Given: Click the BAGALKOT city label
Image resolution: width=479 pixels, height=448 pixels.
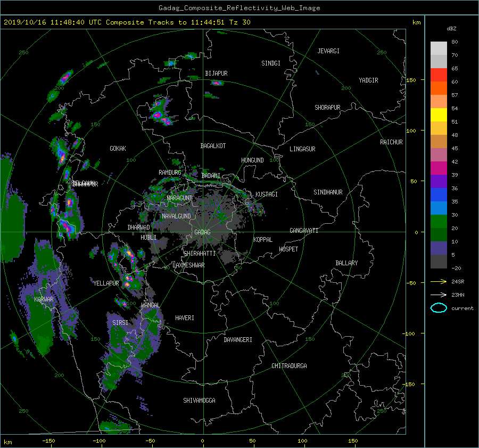Looking at the screenshot, I should tap(213, 146).
